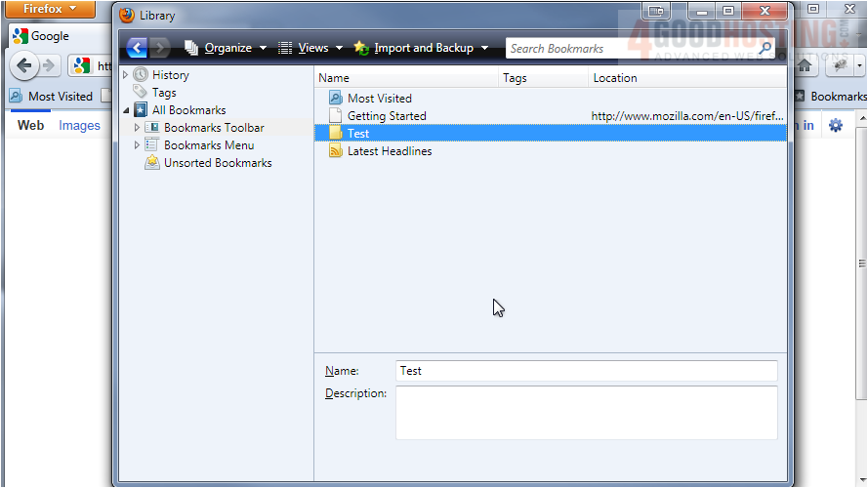The width and height of the screenshot is (868, 488).
Task: Expand the Bookmarks Toolbar folder
Action: tap(137, 128)
